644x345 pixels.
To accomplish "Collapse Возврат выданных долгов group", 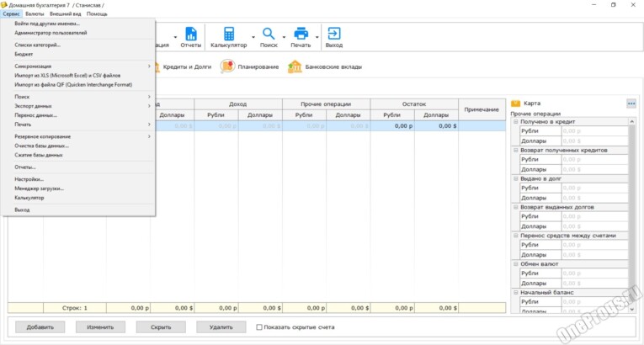I will click(x=516, y=207).
